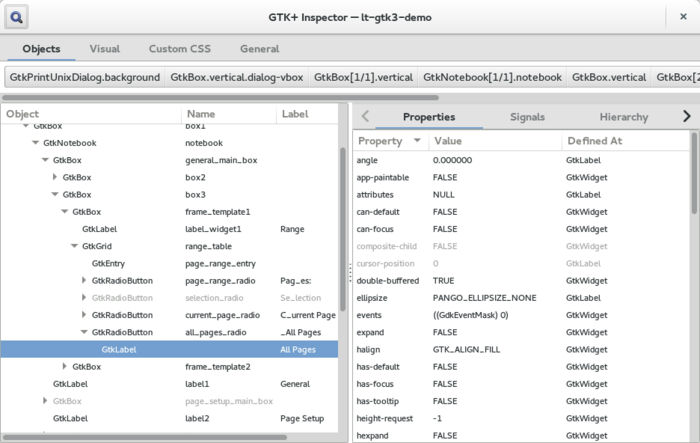This screenshot has height=443, width=700.
Task: Expand the page_range_radio GtkRadioButton row
Action: coord(85,281)
